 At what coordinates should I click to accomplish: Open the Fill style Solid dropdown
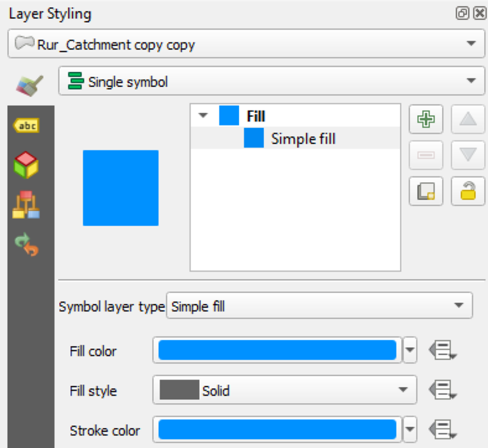click(x=284, y=390)
